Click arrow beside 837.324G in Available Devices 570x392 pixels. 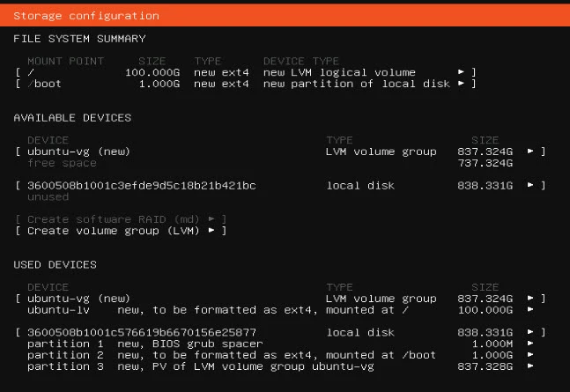530,152
